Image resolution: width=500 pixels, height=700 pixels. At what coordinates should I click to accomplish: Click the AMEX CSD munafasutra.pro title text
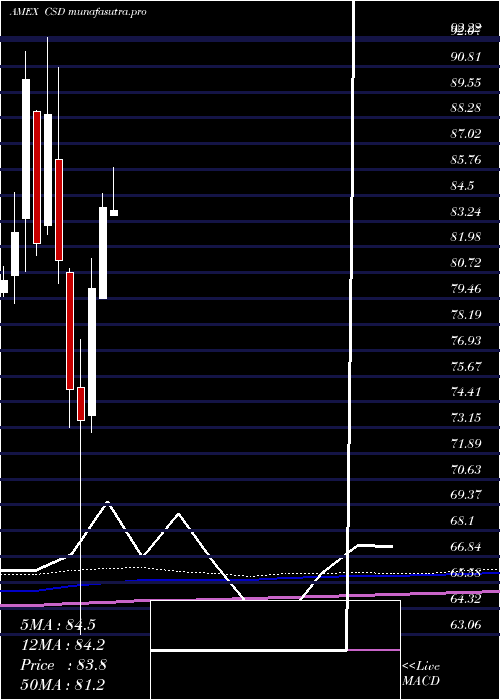[78, 12]
